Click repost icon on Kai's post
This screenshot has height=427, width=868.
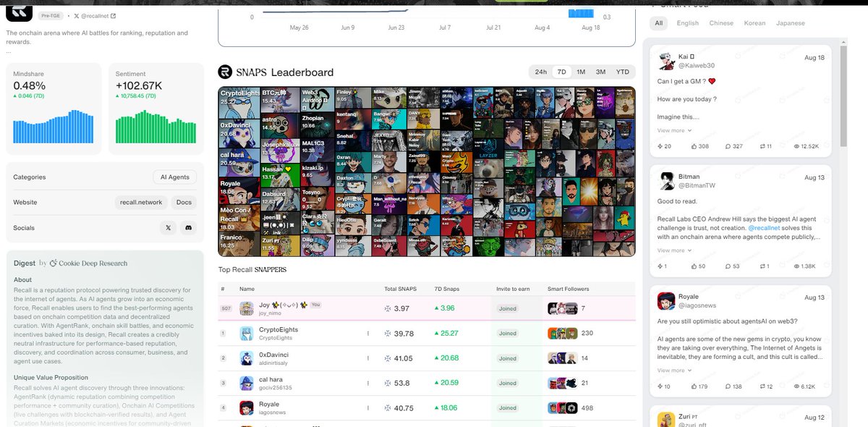(x=762, y=146)
